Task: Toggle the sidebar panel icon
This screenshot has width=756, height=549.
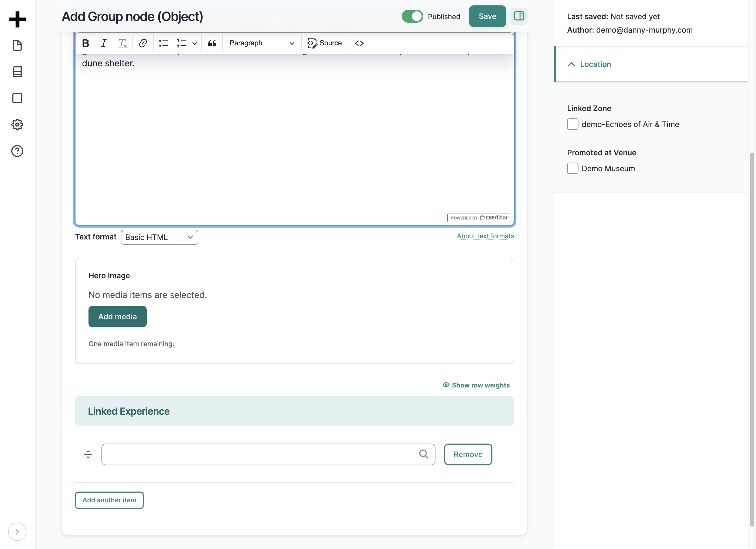Action: [519, 16]
